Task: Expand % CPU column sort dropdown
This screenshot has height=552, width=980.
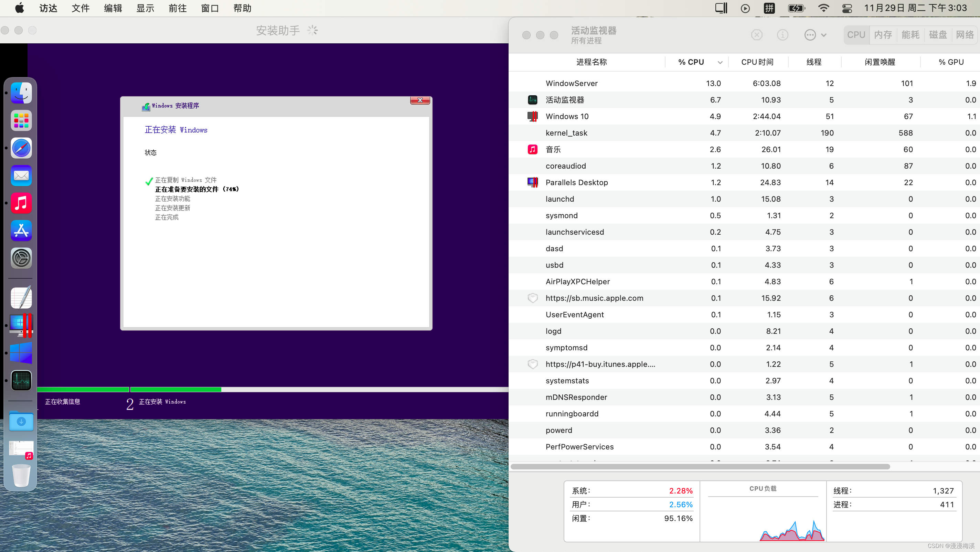Action: (x=720, y=62)
